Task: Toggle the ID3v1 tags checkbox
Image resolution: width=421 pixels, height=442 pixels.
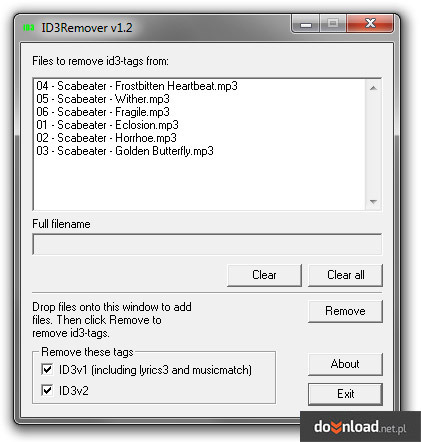Action: pyautogui.click(x=47, y=369)
